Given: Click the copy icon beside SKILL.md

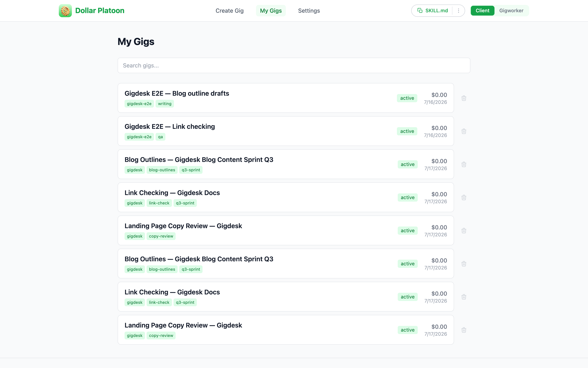Looking at the screenshot, I should click(x=420, y=10).
